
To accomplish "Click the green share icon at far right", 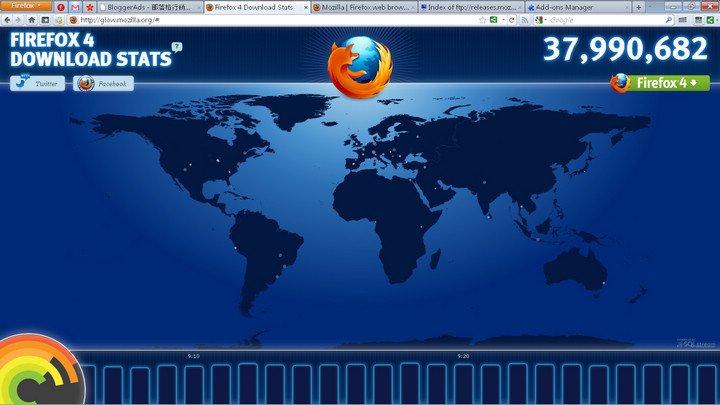I will click(711, 20).
